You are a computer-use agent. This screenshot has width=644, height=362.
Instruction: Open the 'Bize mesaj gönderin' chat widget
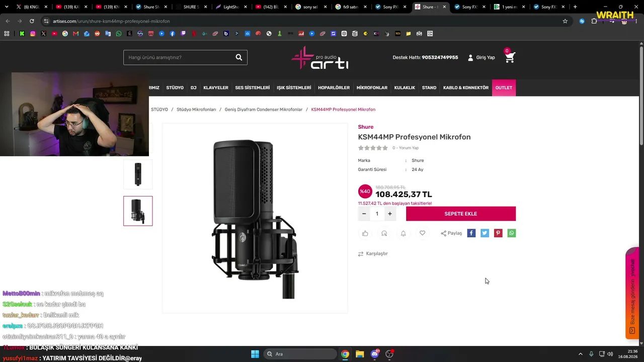(632, 294)
